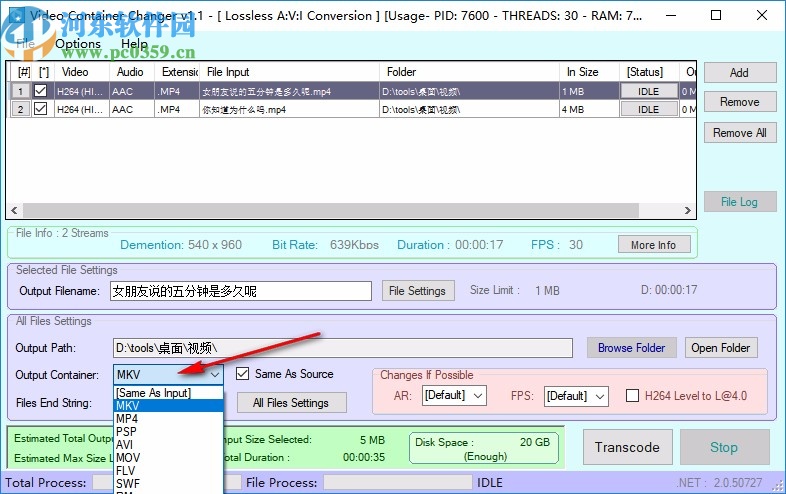Click the Folder column header
Screen dimensions: 786x494
click(469, 72)
